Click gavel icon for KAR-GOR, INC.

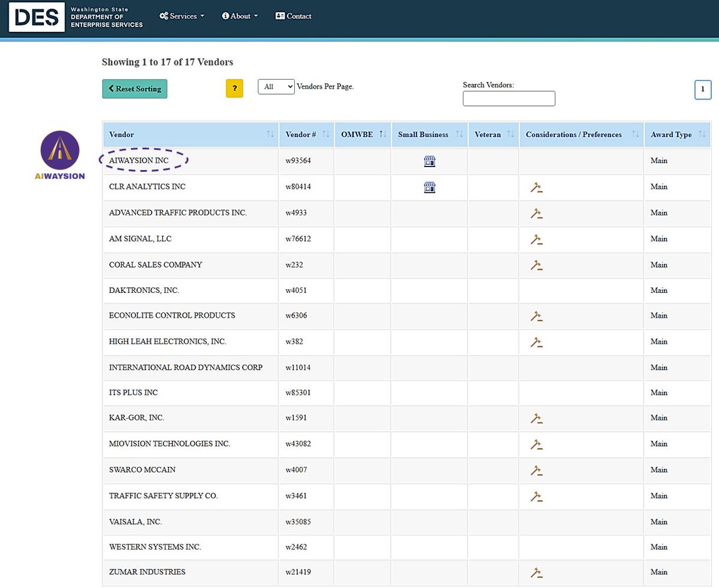click(x=536, y=419)
